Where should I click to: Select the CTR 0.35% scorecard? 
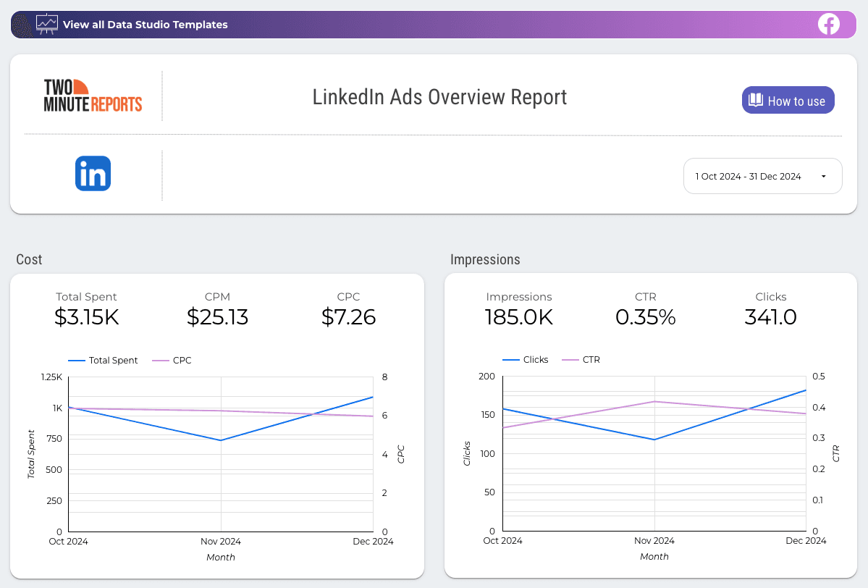click(645, 308)
